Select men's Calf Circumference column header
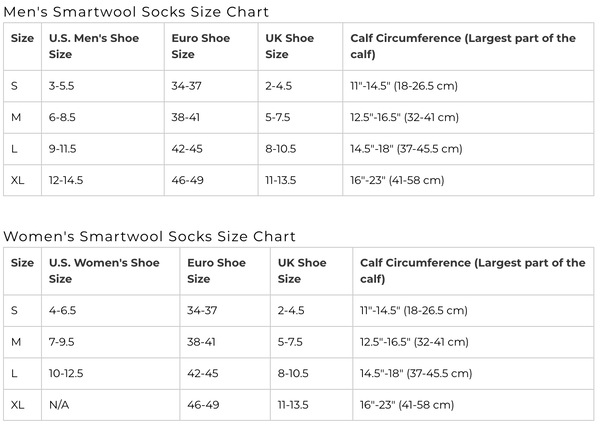Viewport: 600px width, 430px height. click(x=463, y=46)
